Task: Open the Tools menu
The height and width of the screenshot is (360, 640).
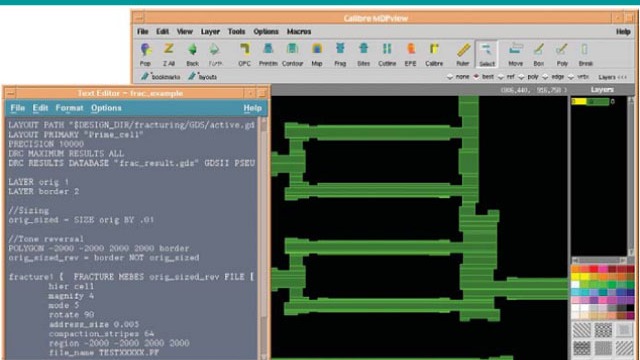Action: coord(236,31)
